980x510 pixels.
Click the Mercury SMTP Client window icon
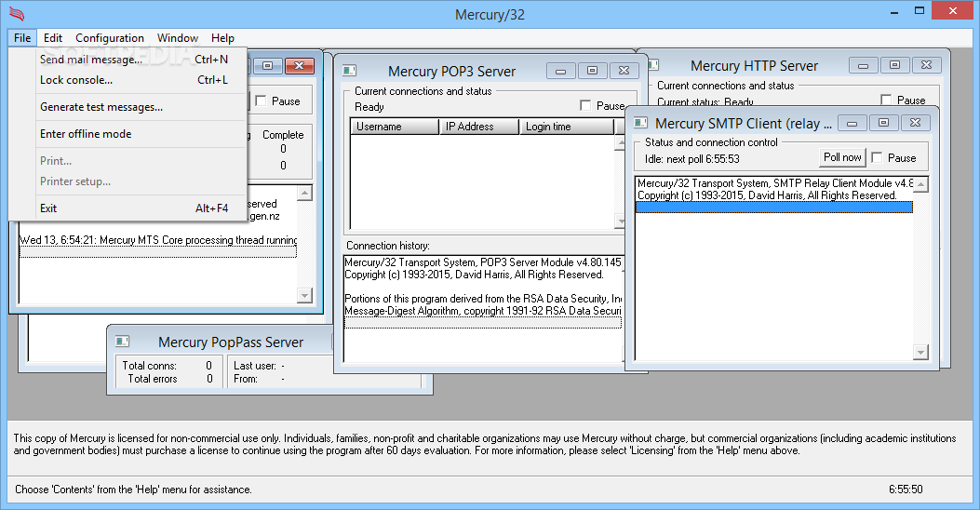tap(640, 123)
